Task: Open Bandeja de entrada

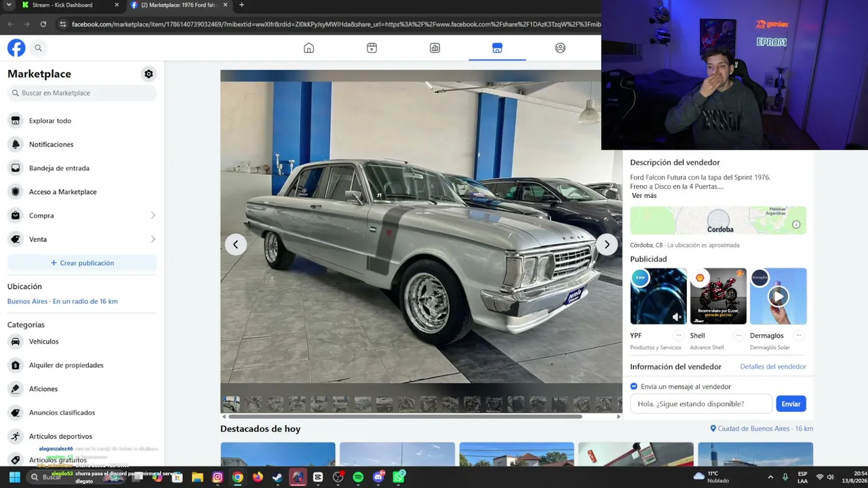Action: point(82,168)
